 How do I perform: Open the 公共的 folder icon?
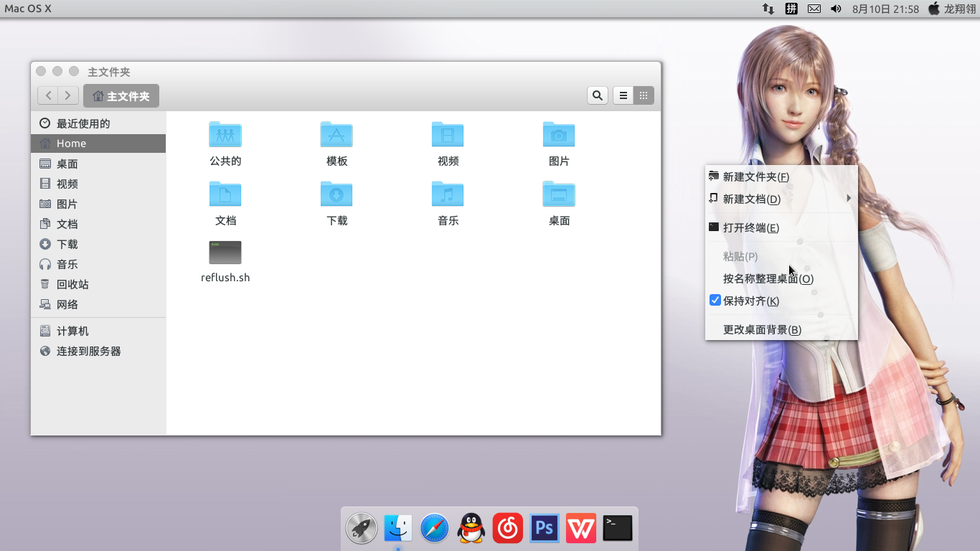[x=225, y=135]
